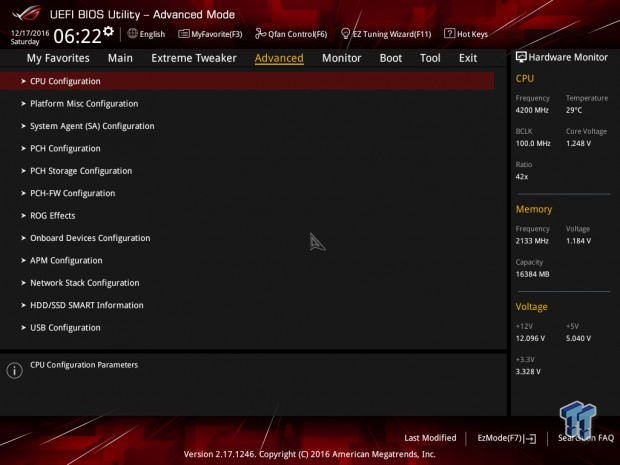Click CPU Configuration Parameters help text
The image size is (620, 465).
pyautogui.click(x=84, y=365)
